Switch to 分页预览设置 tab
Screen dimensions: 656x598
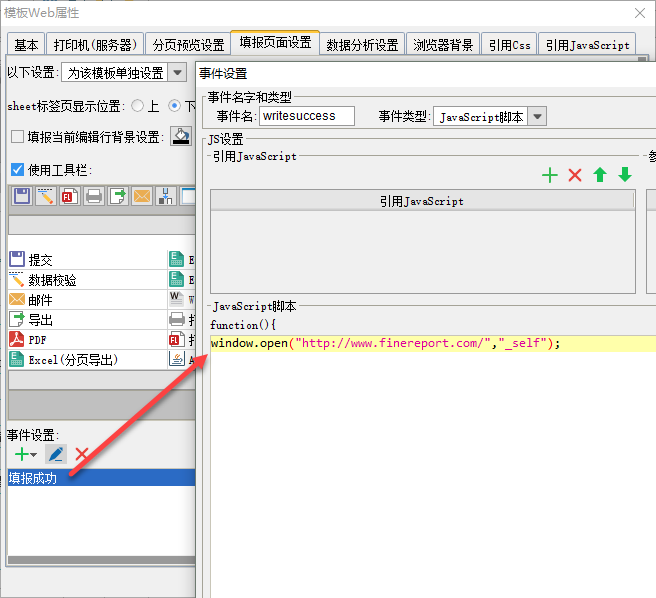[188, 45]
